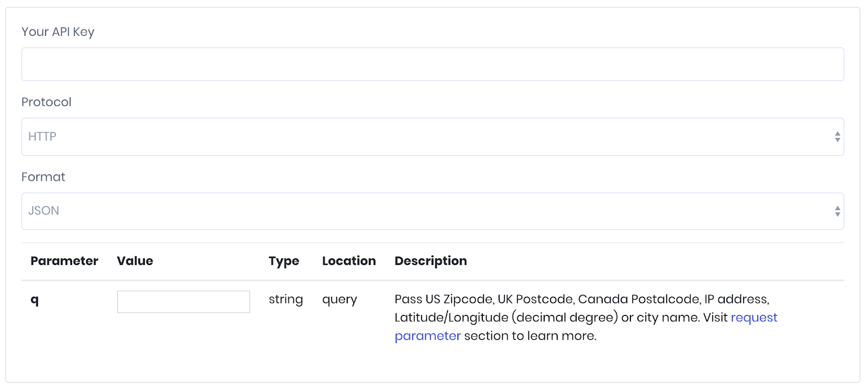Select the "q" parameter name cell
The width and height of the screenshot is (868, 387).
point(35,300)
